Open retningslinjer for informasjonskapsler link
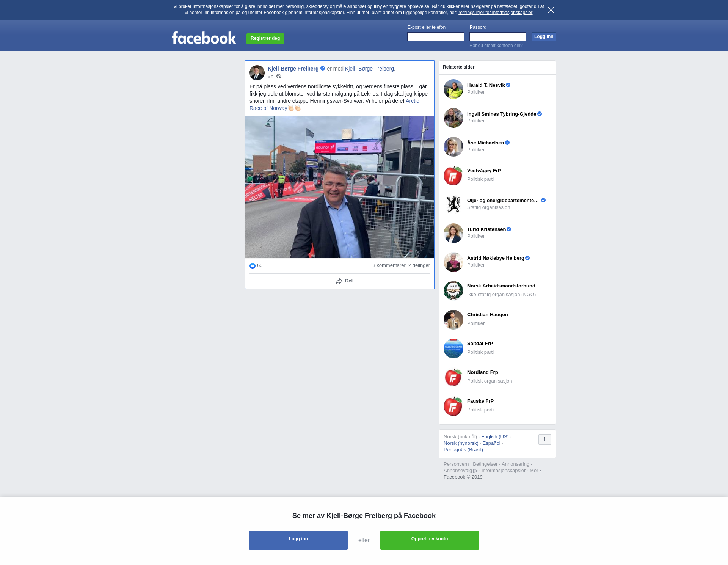The image size is (728, 565). tap(495, 13)
